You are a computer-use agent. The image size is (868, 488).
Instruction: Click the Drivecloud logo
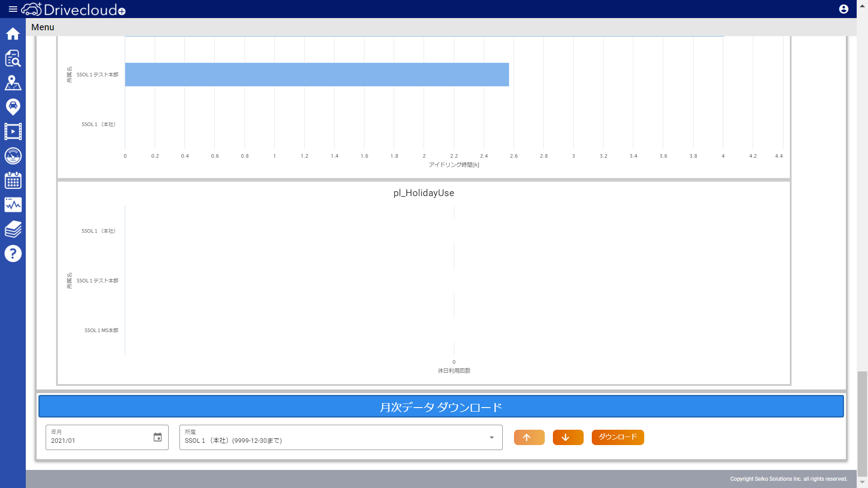point(73,9)
